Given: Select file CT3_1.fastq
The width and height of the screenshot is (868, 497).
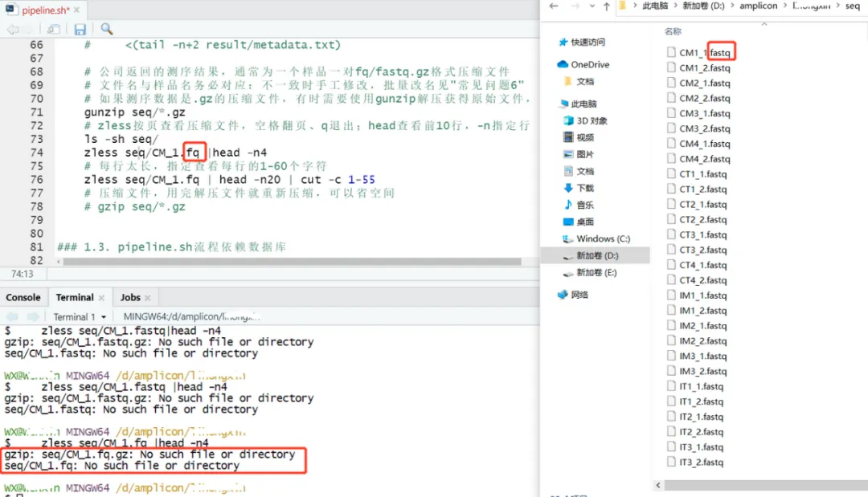Looking at the screenshot, I should click(697, 234).
